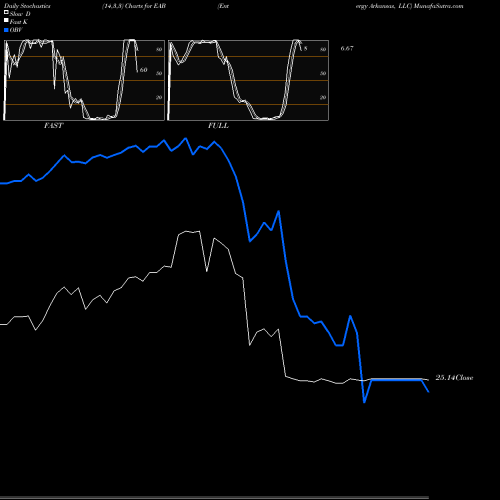Click the '50' axis label in FAST chart

click(159, 73)
